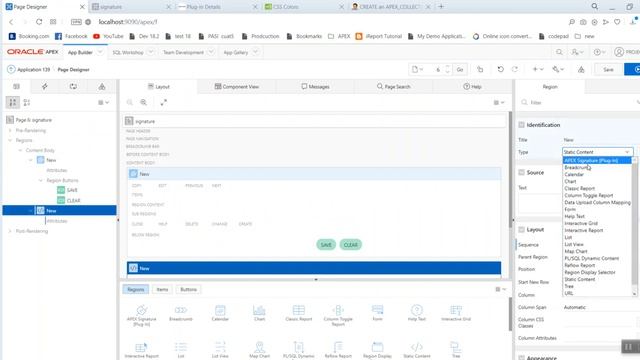Click the Classic Report gallery icon
This screenshot has height=360, width=640.
(x=298, y=313)
